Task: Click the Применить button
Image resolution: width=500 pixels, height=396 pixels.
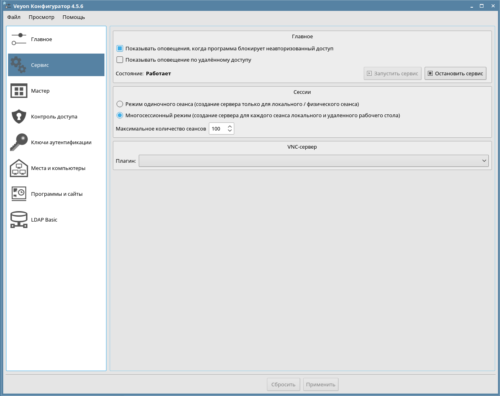Action: coord(321,384)
